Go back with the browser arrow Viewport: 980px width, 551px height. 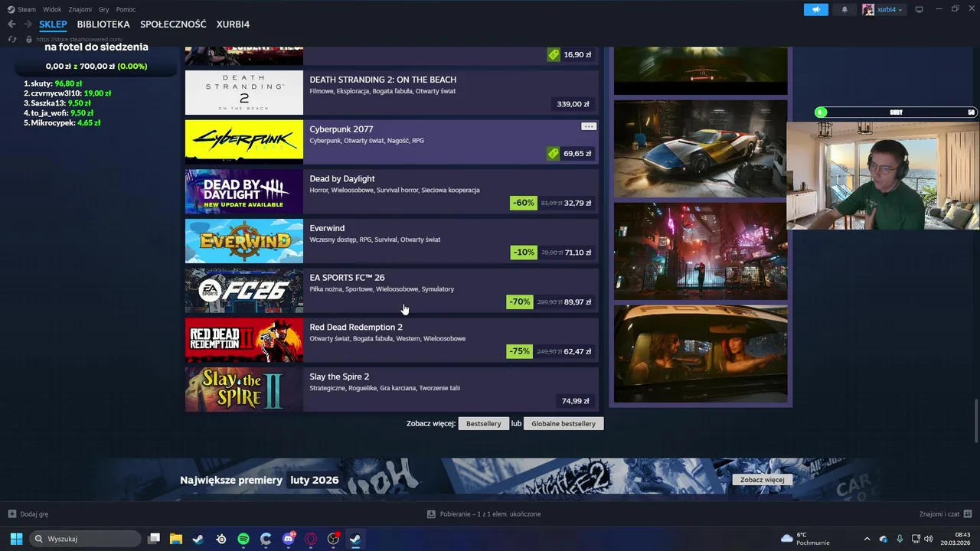(11, 24)
